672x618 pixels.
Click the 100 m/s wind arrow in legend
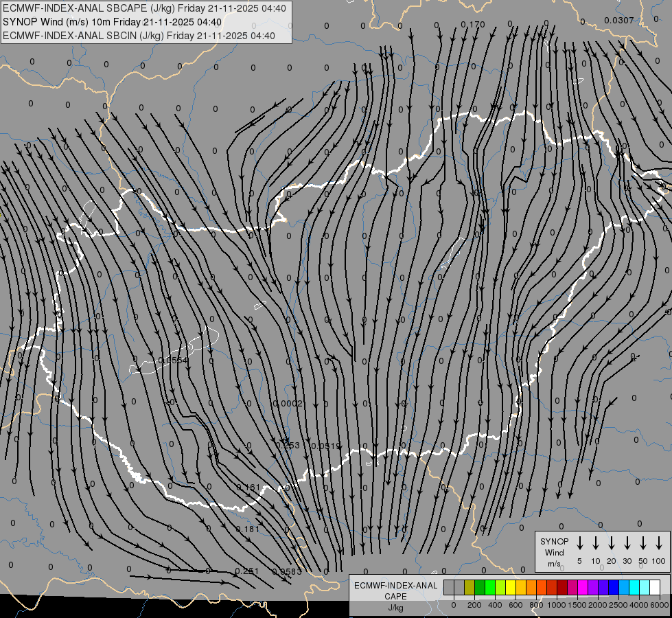coord(659,543)
